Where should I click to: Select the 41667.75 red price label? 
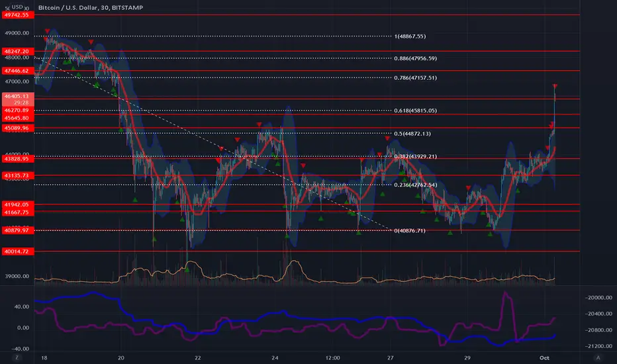click(18, 212)
